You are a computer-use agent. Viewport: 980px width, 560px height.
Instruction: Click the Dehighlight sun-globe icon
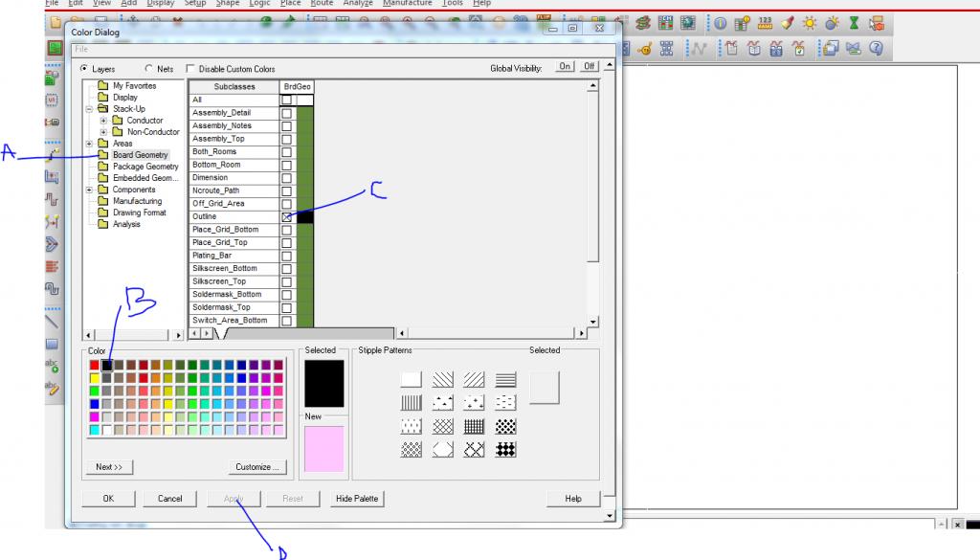coord(832,24)
